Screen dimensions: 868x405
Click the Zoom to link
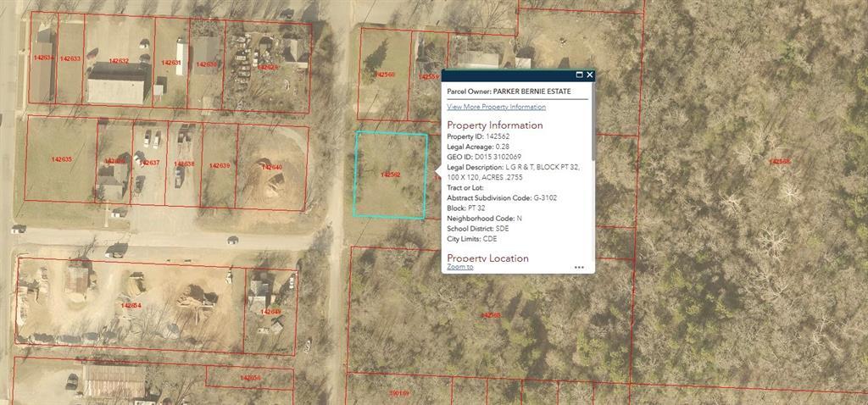pyautogui.click(x=459, y=267)
